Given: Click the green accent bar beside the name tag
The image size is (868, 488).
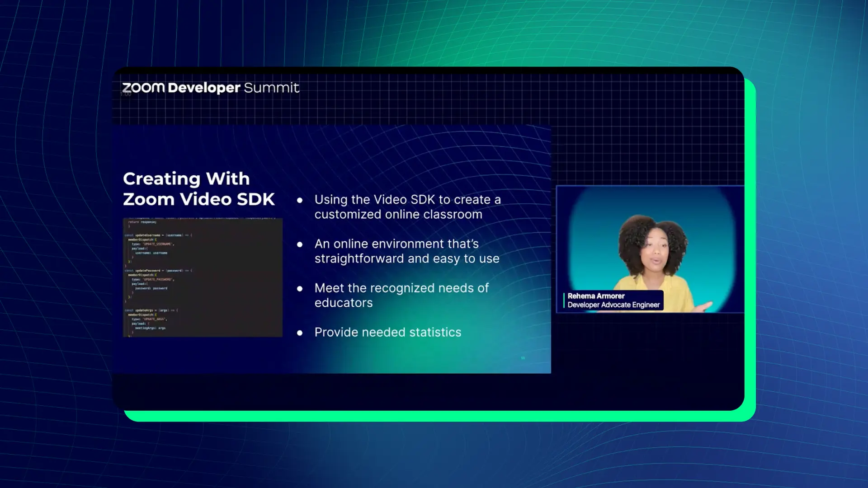Looking at the screenshot, I should pos(563,300).
